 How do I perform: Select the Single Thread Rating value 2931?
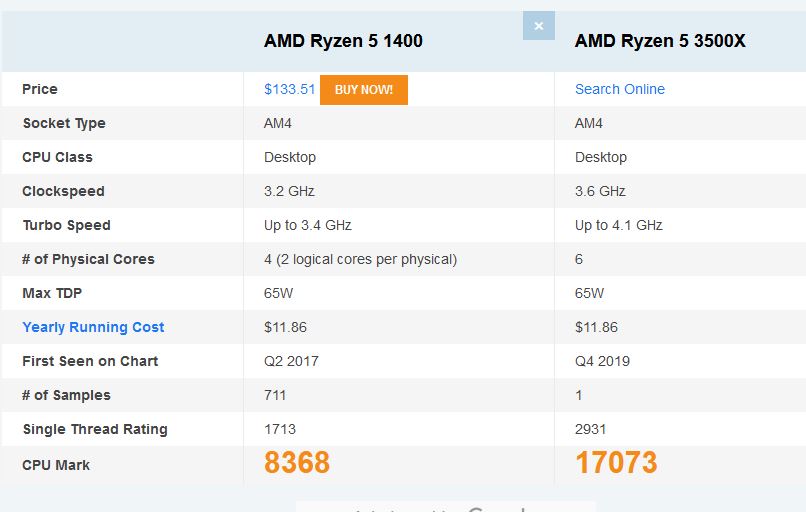pos(591,429)
